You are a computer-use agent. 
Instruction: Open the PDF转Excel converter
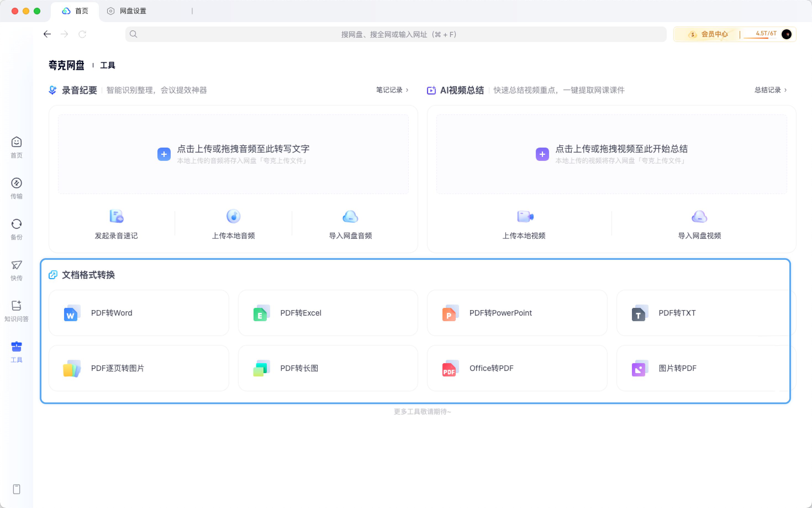328,313
